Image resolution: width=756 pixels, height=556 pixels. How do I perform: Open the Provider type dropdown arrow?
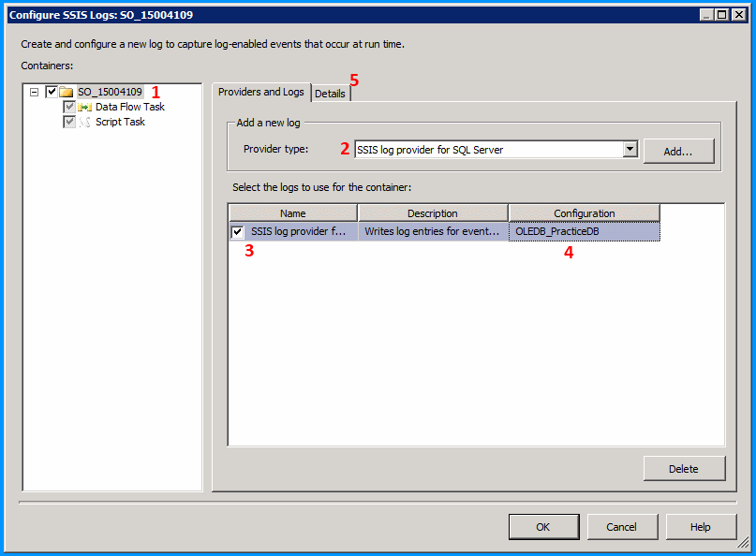[630, 150]
